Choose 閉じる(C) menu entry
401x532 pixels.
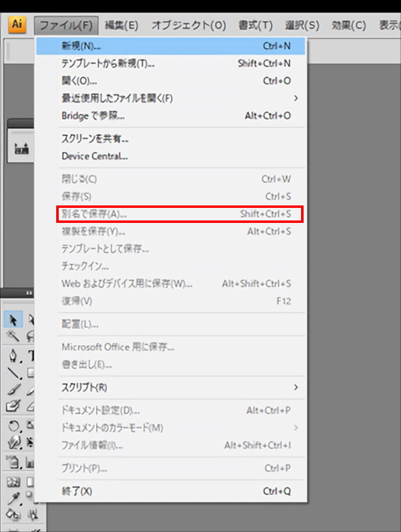(171, 179)
